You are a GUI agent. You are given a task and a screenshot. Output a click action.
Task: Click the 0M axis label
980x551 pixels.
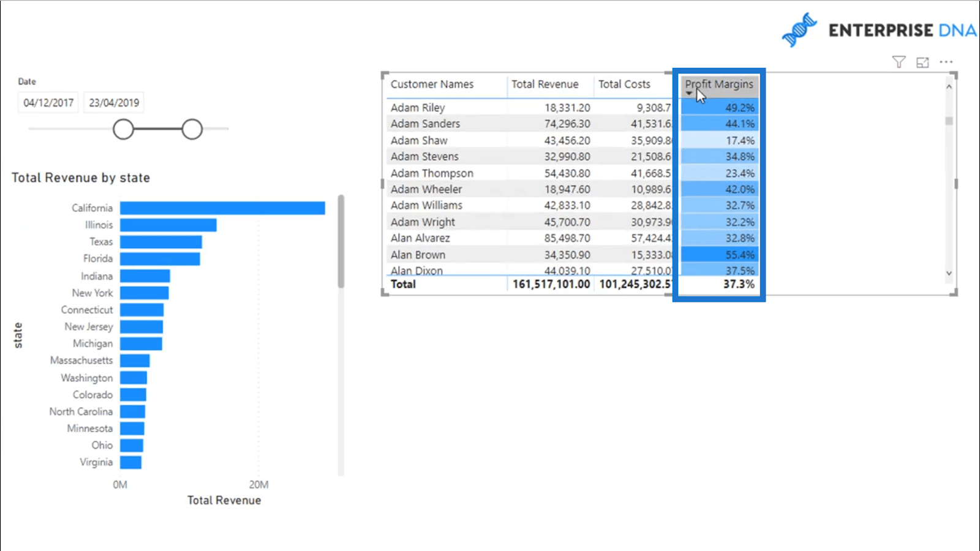pos(120,485)
